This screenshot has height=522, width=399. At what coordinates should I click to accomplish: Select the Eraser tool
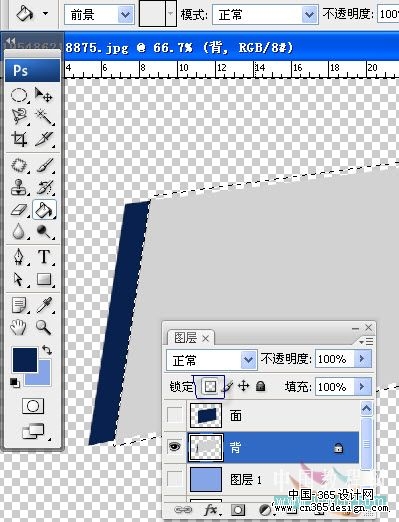click(x=19, y=210)
